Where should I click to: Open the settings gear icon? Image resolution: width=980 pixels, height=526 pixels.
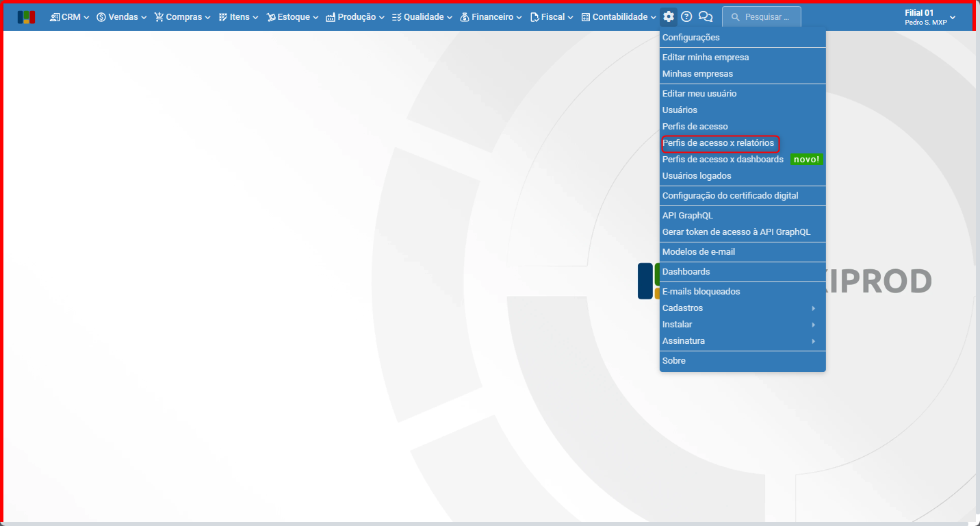pyautogui.click(x=669, y=17)
